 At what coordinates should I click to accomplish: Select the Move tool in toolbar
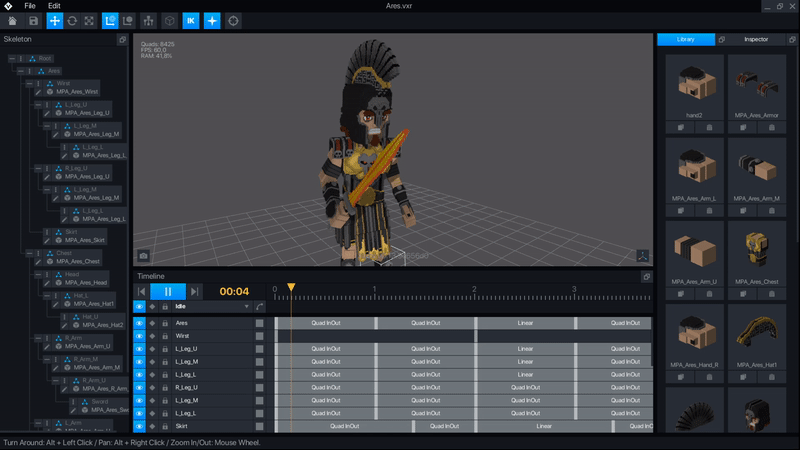click(x=55, y=21)
